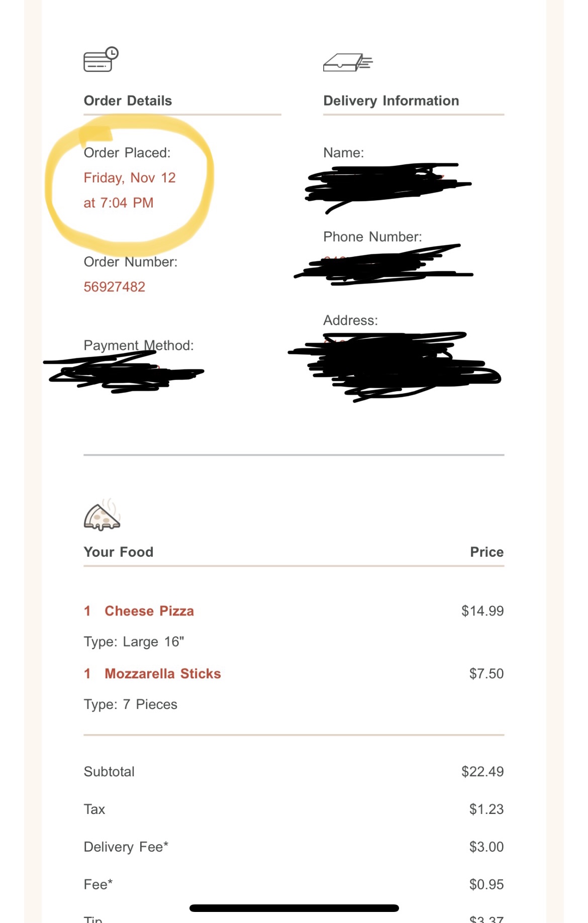The width and height of the screenshot is (588, 923).
Task: Click the delivery box icon
Action: click(x=347, y=62)
